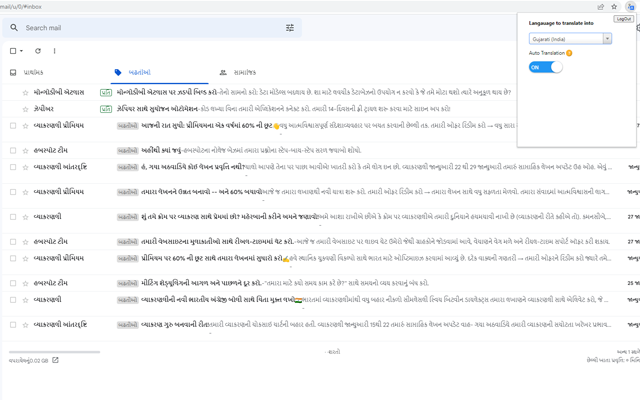This screenshot has width=640, height=400.
Task: Toggle the select-all checkbox in toolbar
Action: [x=13, y=51]
